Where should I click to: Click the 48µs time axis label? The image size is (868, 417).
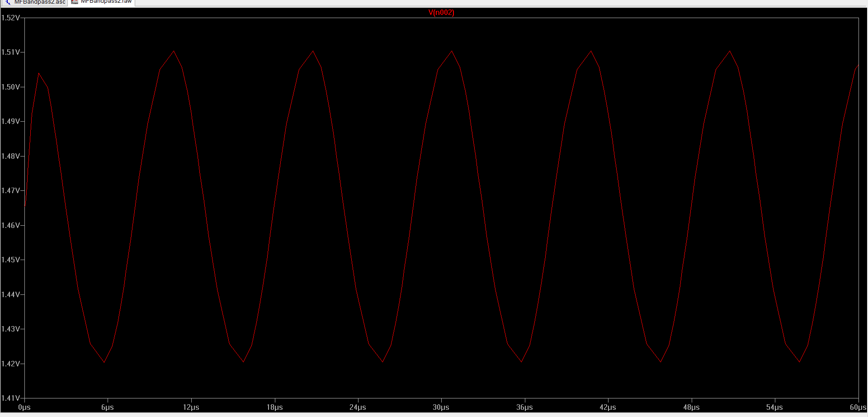pos(691,408)
